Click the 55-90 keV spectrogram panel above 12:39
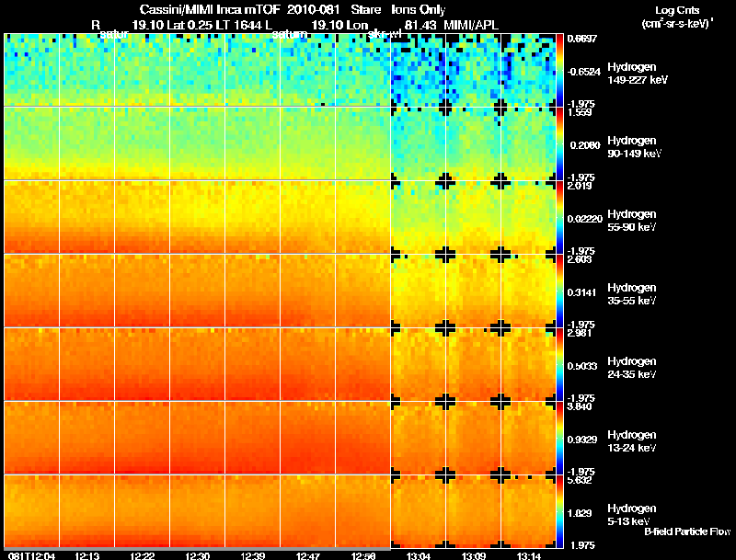 coord(252,217)
